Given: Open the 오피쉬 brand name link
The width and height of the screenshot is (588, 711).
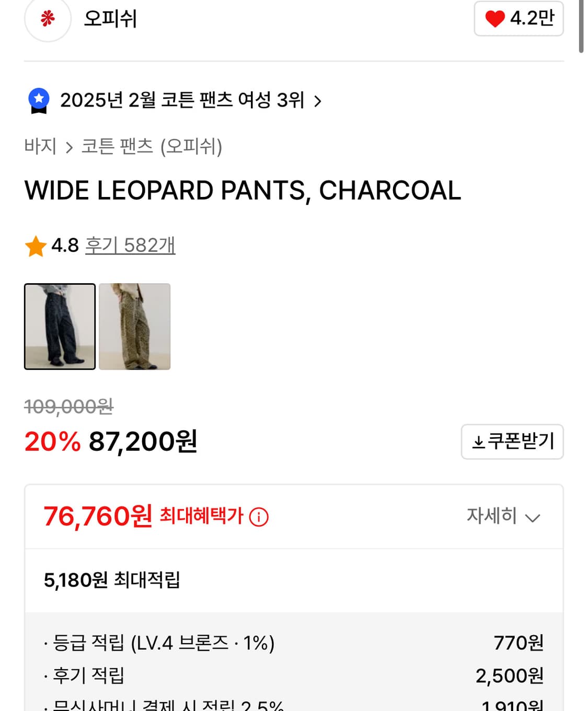Looking at the screenshot, I should 110,19.
